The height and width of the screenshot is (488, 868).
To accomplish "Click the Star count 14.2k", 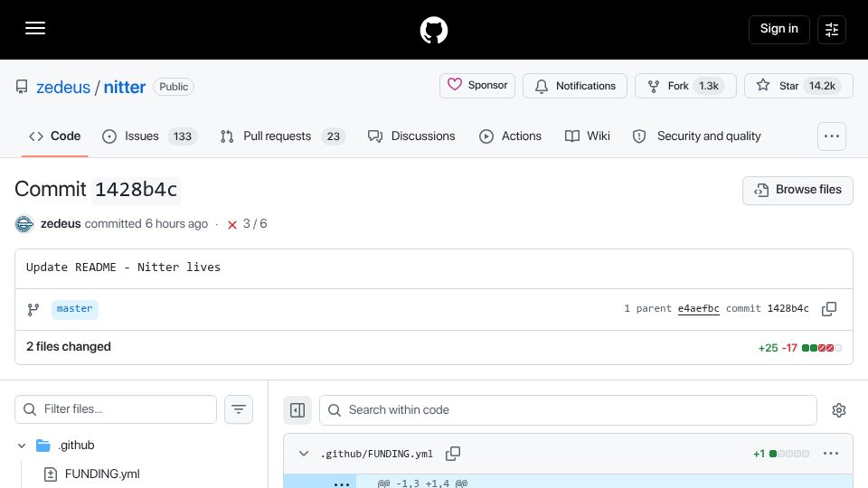I will [822, 87].
